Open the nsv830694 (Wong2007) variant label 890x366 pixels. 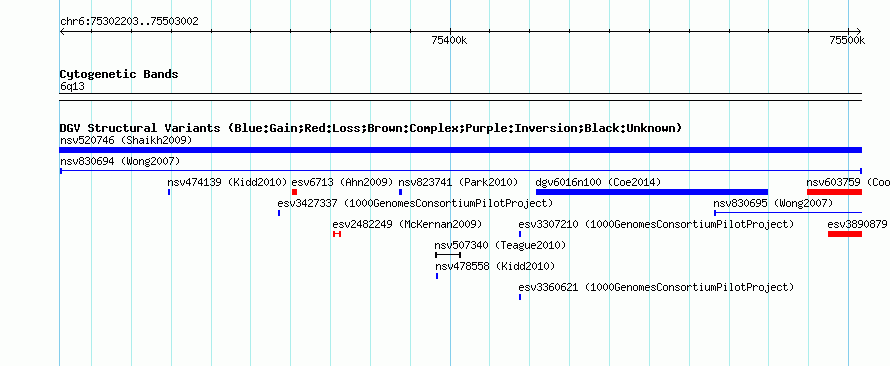(x=120, y=162)
